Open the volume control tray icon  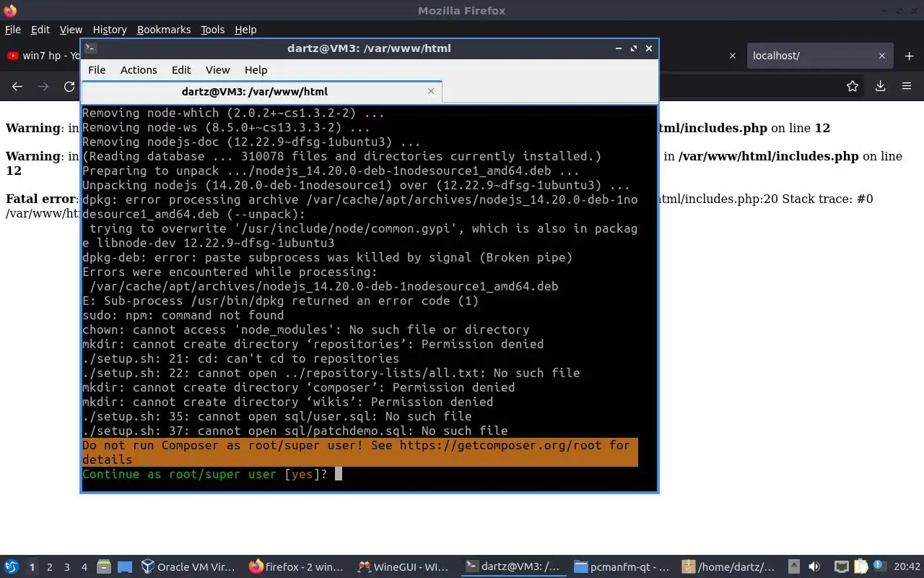814,567
